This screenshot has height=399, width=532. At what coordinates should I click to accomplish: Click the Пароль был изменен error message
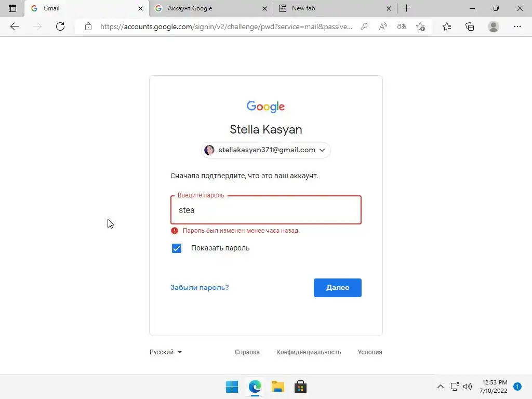point(241,231)
